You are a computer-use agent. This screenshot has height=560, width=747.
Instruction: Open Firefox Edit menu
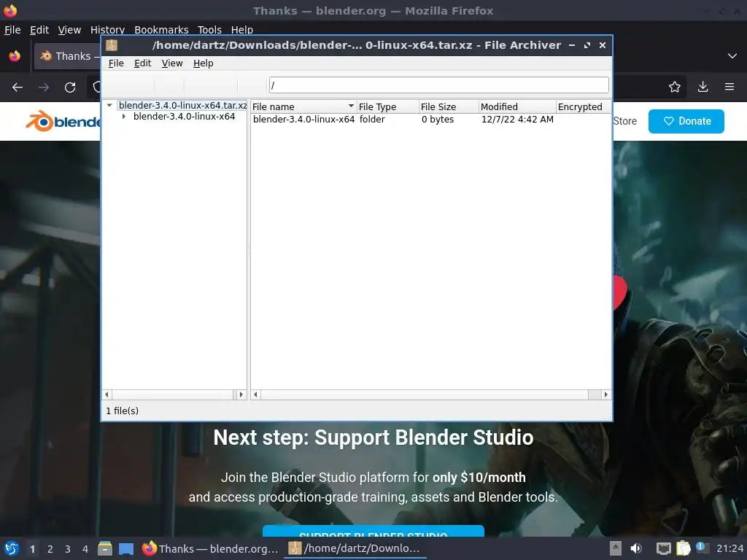(x=39, y=29)
